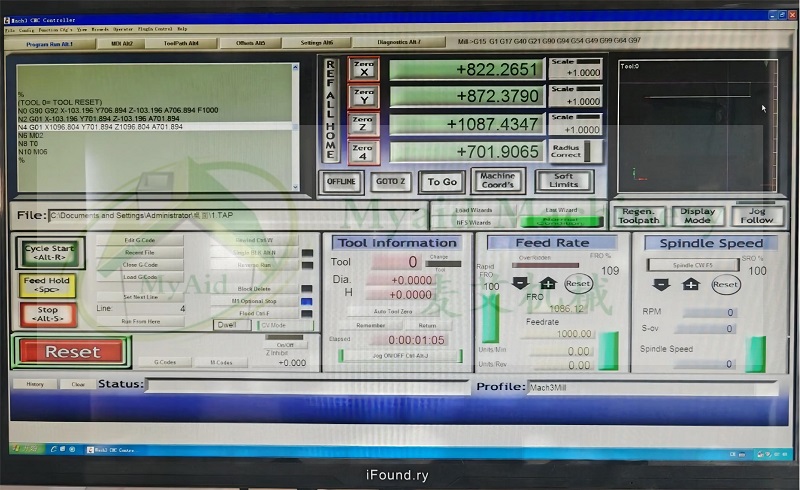
Task: Switch to Diagnostics tab
Action: click(399, 42)
